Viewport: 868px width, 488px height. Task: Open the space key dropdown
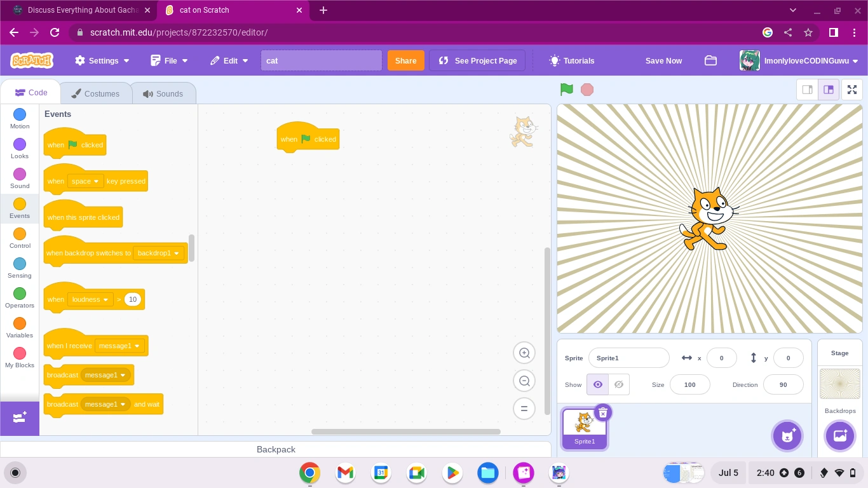click(x=85, y=181)
